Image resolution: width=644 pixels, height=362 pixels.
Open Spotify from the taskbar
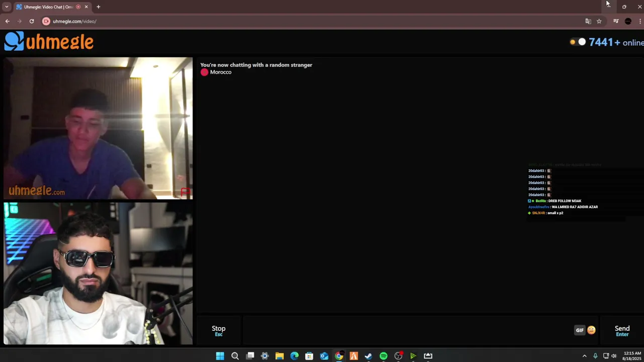[x=383, y=356]
